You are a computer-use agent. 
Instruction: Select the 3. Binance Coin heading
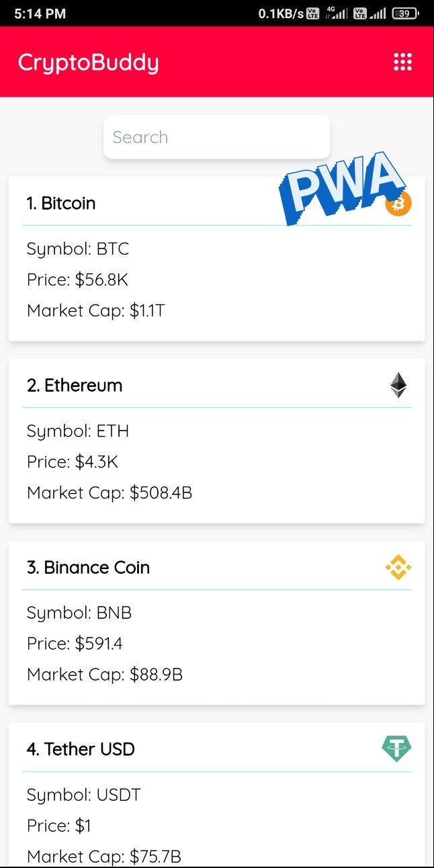(x=88, y=568)
